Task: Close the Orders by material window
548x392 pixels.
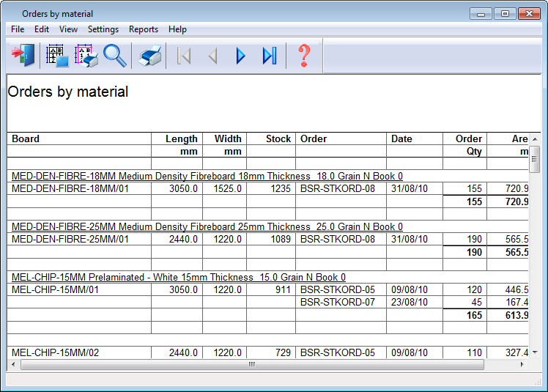Action: [x=529, y=14]
